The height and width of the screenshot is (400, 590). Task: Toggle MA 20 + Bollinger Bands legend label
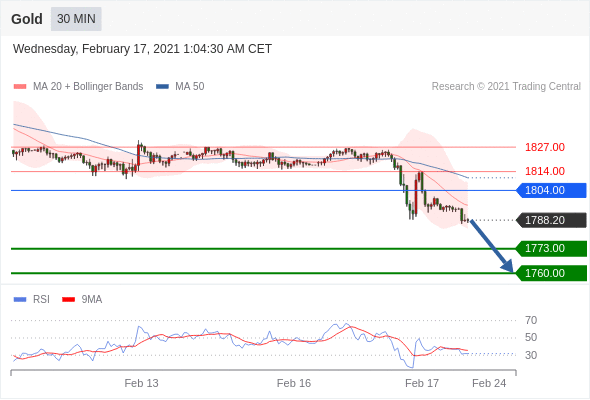coord(88,87)
